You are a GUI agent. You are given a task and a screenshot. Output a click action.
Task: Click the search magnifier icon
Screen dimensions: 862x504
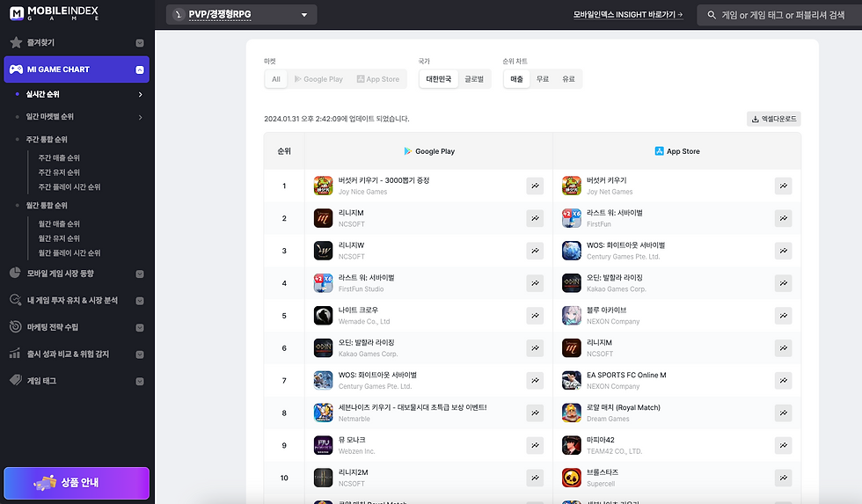click(712, 15)
